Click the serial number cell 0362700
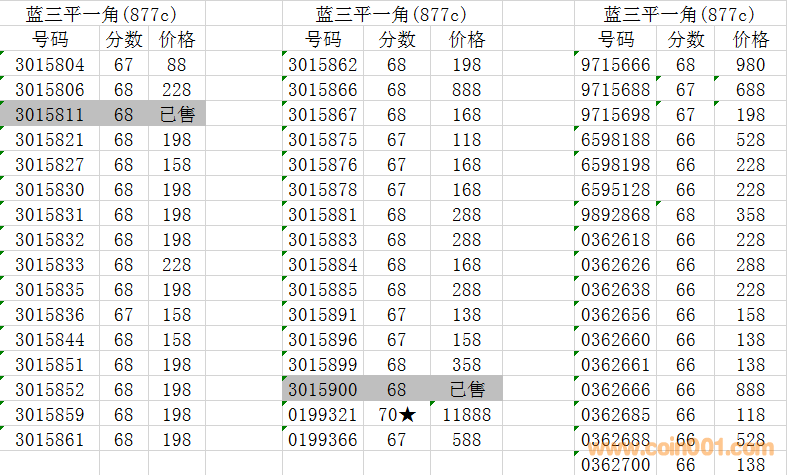The height and width of the screenshot is (475, 787). (x=615, y=465)
